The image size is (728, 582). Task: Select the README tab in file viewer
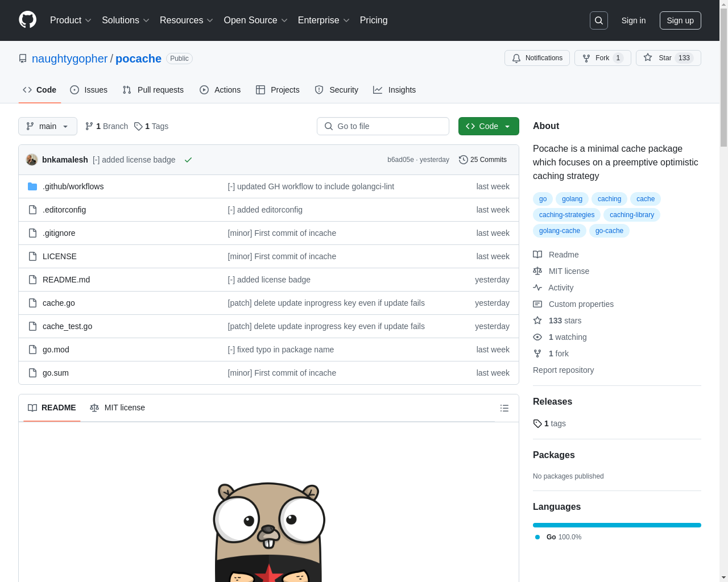tap(52, 408)
